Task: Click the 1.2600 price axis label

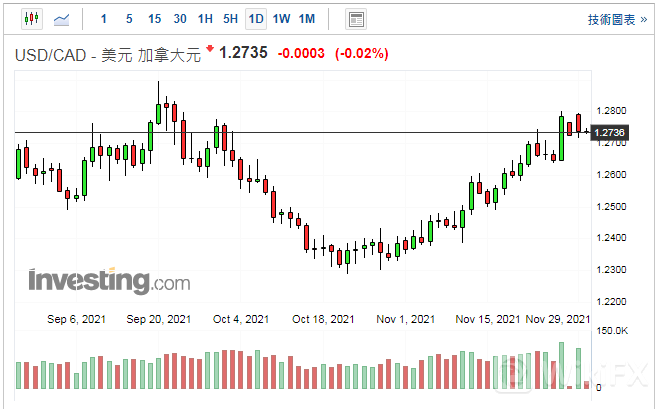Action: (611, 174)
